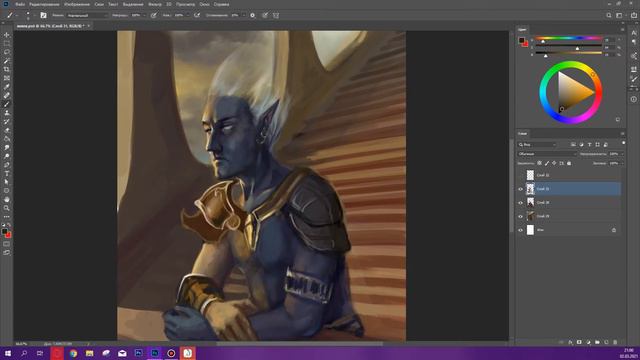Image resolution: width=640 pixels, height=360 pixels.
Task: Toggle symmetry paint options icon
Action: tap(276, 15)
